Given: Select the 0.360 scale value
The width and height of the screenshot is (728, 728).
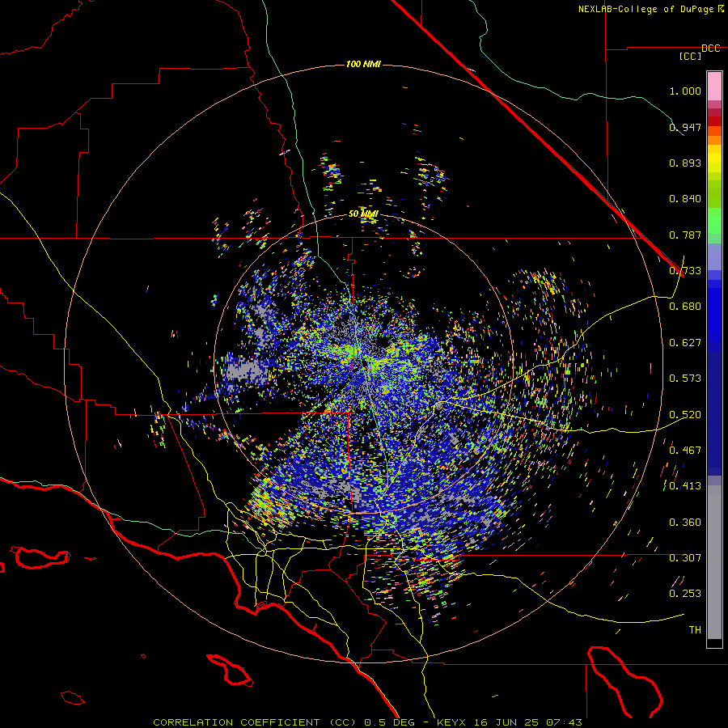Looking at the screenshot, I should pyautogui.click(x=685, y=523).
